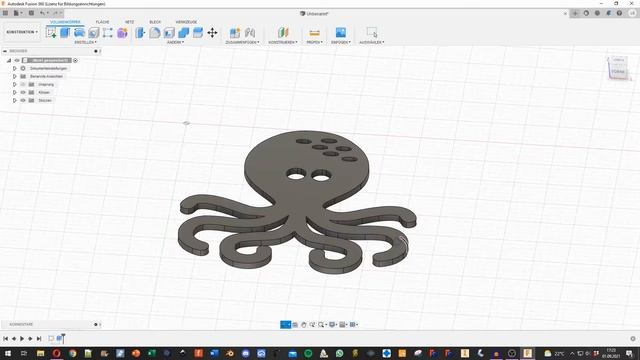Viewport: 640px width, 360px height.
Task: Expand the Skizzen folder node
Action: pos(14,100)
